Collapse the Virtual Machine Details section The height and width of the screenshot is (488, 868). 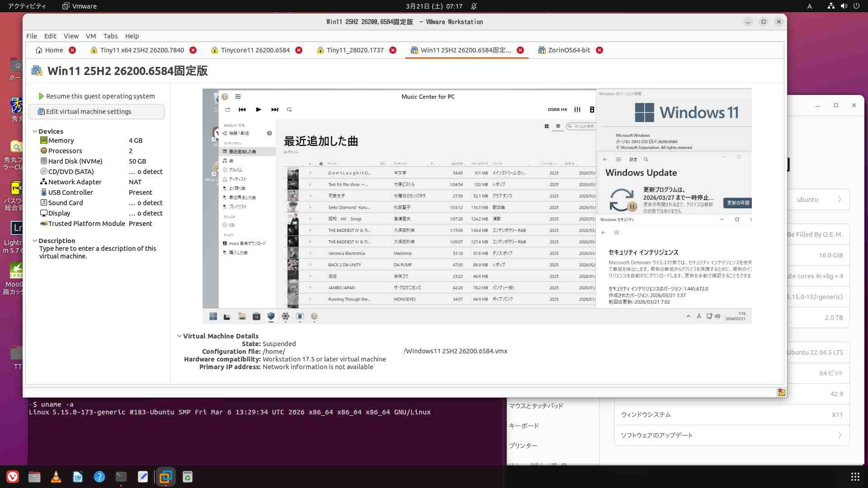[179, 336]
